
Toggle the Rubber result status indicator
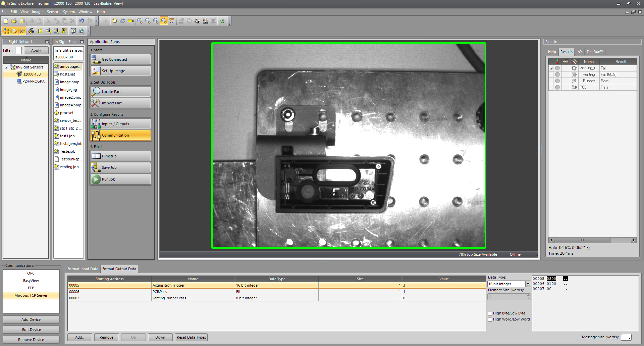557,81
